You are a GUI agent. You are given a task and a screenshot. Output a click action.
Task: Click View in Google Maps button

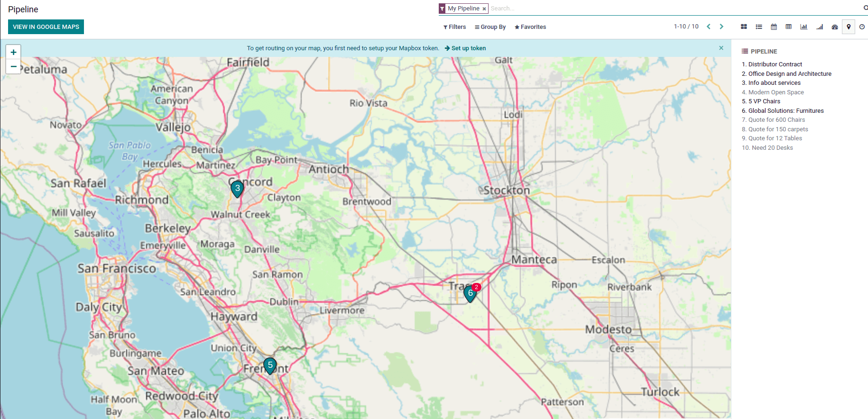46,27
